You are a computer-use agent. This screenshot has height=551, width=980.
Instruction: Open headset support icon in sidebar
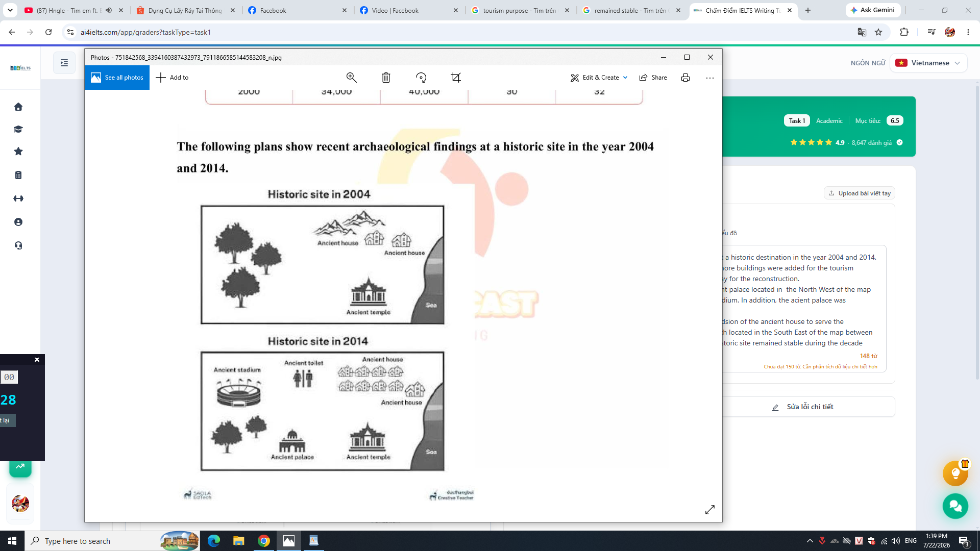(18, 245)
